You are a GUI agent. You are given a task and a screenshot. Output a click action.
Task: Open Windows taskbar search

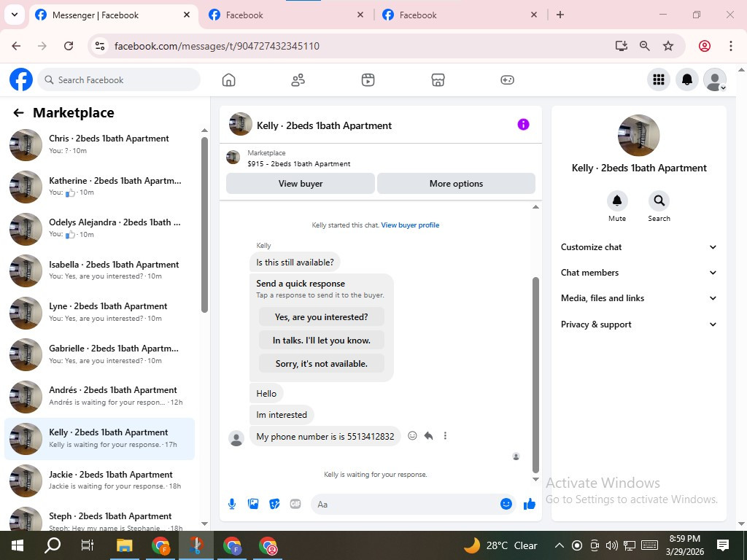(x=53, y=545)
